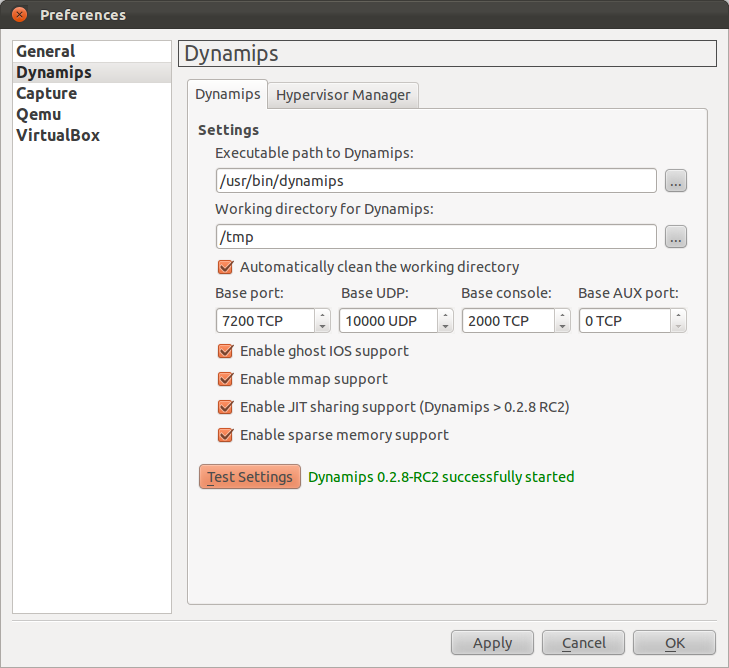Viewport: 729px width, 668px height.
Task: Increase the Base AUX port value
Action: [x=678, y=315]
